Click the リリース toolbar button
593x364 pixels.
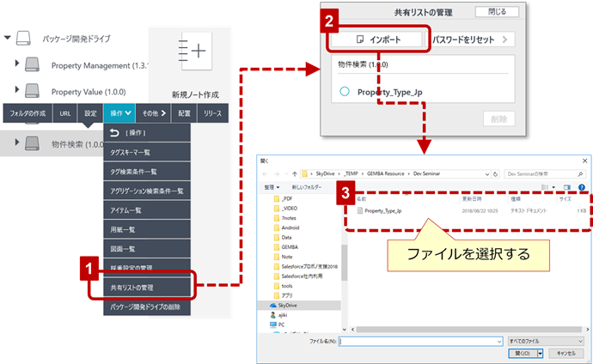pos(213,113)
